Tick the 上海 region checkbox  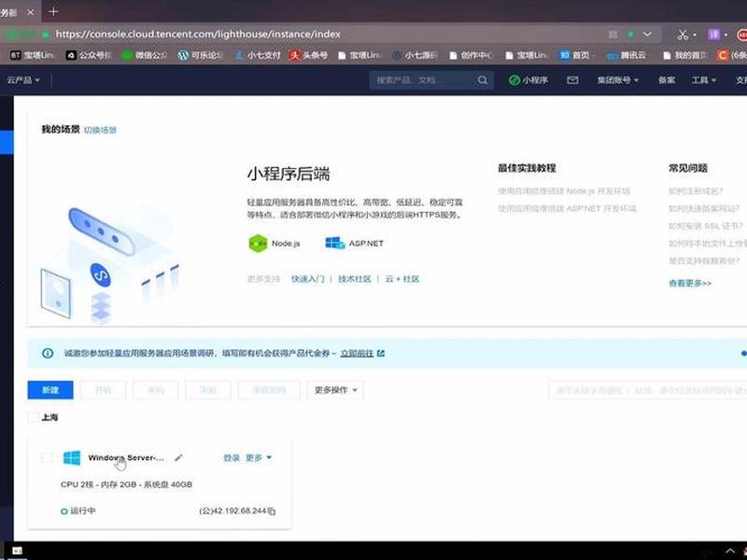coord(33,417)
